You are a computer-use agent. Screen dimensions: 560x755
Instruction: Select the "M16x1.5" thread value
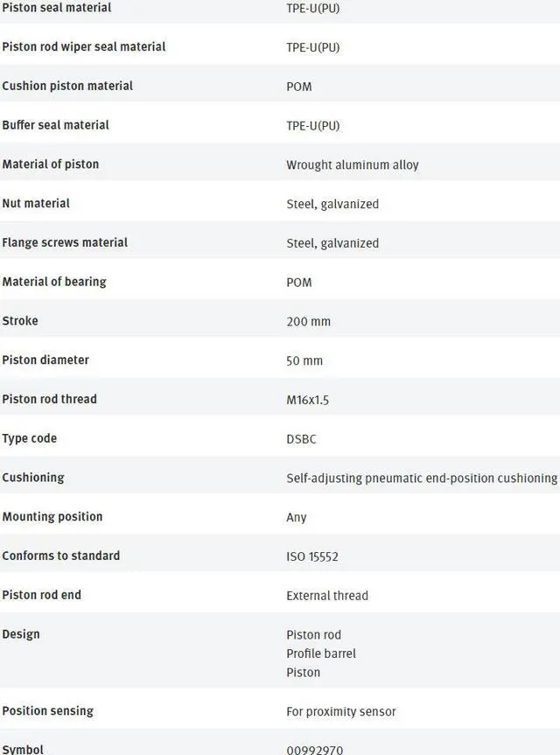[307, 400]
